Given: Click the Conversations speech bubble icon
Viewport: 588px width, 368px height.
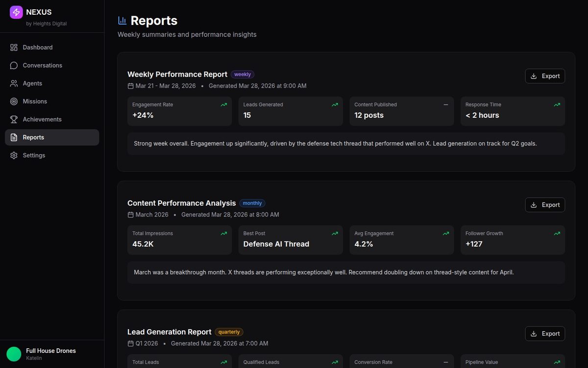Looking at the screenshot, I should coord(14,65).
